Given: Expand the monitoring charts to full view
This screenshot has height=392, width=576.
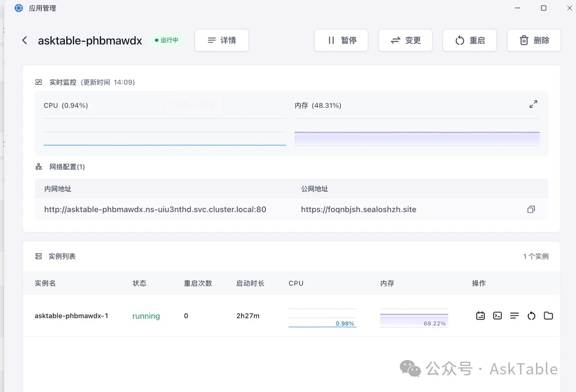Looking at the screenshot, I should tap(533, 104).
